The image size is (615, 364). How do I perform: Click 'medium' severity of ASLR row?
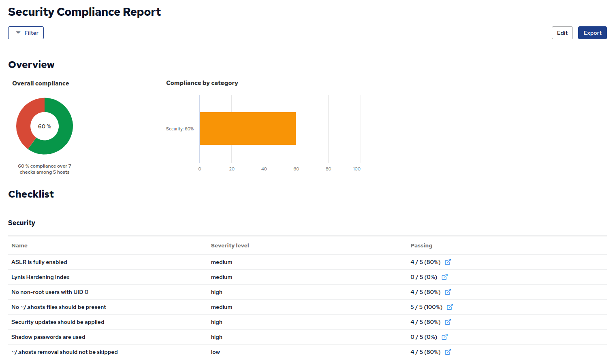point(222,262)
